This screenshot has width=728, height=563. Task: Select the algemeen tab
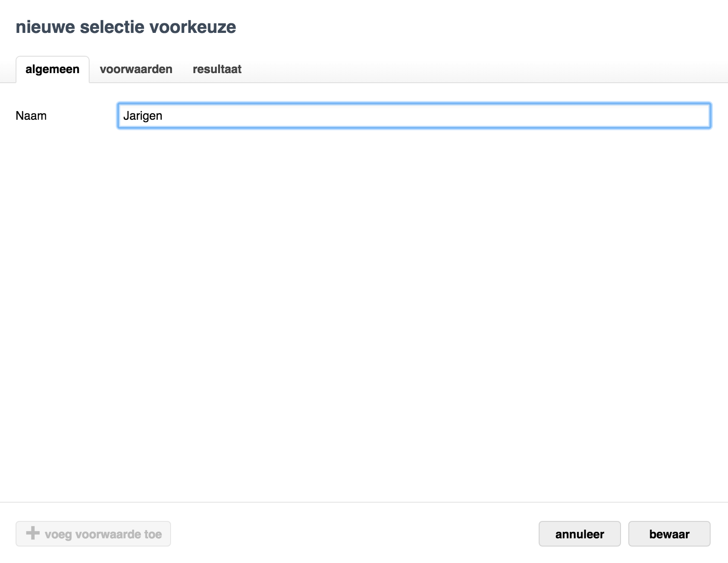pyautogui.click(x=53, y=69)
